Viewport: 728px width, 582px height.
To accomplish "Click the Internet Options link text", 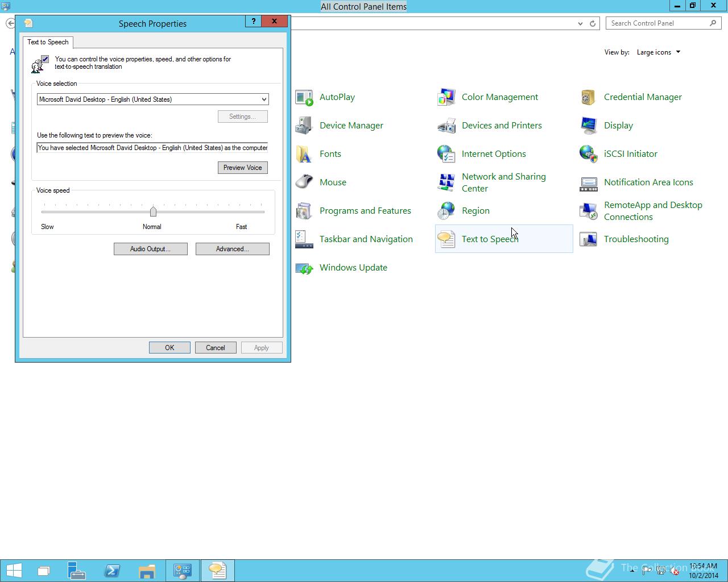I will coord(494,154).
